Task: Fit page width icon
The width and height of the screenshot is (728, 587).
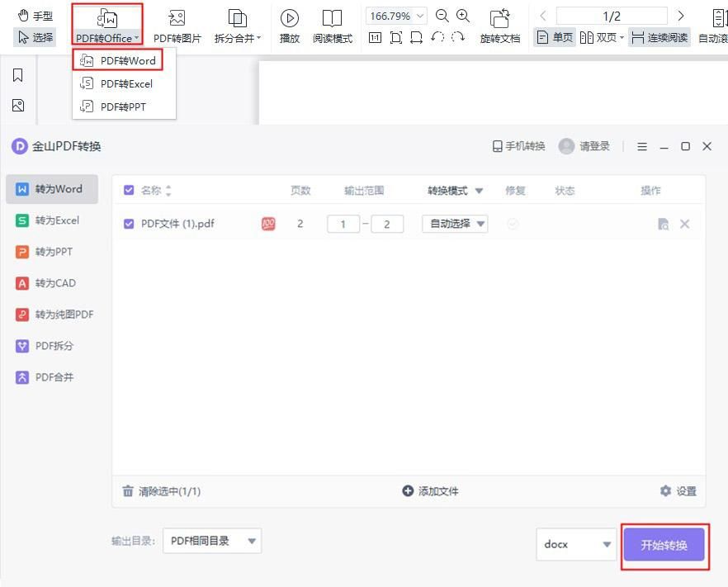Action: click(x=417, y=37)
